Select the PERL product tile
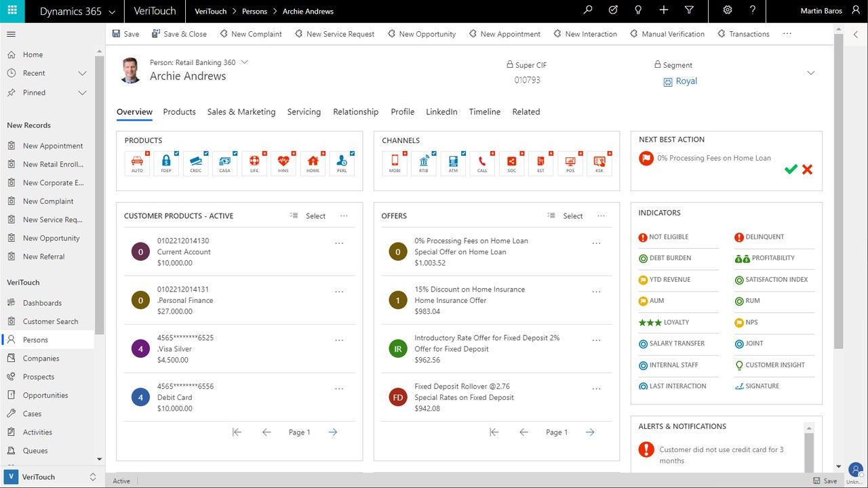The image size is (868, 488). (342, 163)
